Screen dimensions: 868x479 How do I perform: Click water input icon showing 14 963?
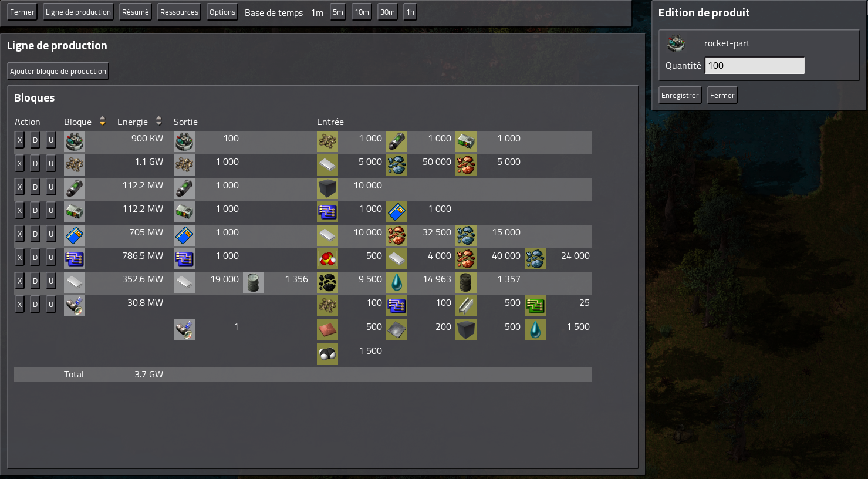pyautogui.click(x=397, y=282)
